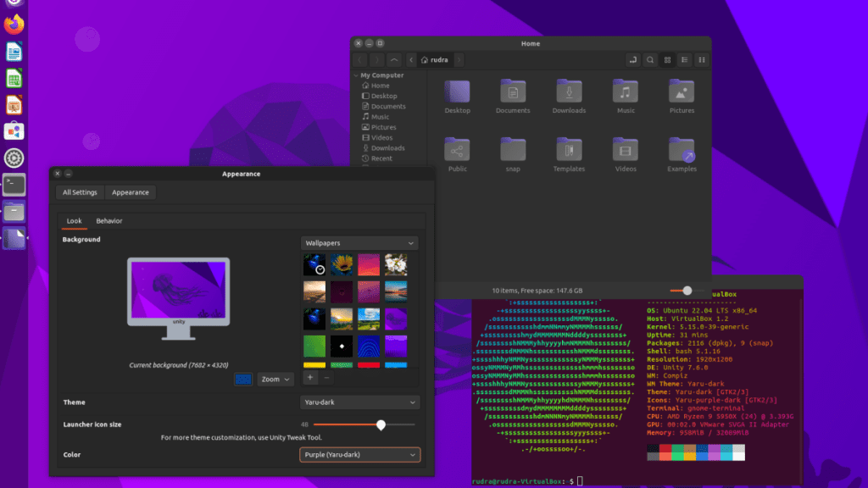Open the Theme dropdown showing Yaru-dark
This screenshot has width=868, height=488.
(359, 402)
